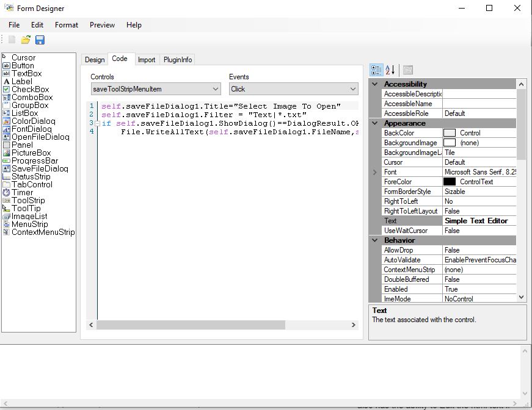The image size is (532, 410).
Task: Choose the CheckBox control from toolbox
Action: pos(30,89)
